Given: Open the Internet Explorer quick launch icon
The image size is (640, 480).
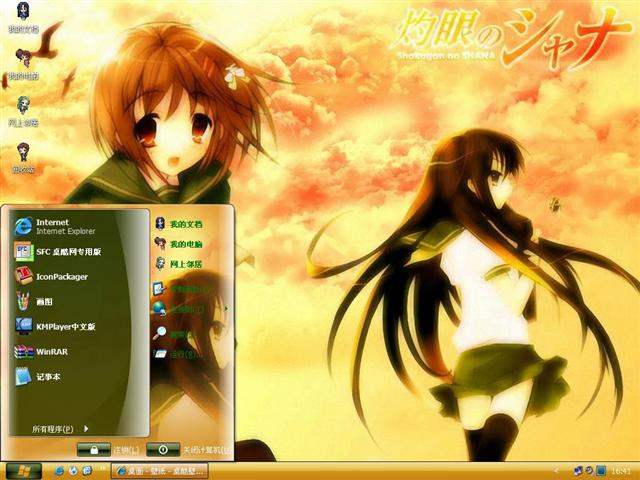Looking at the screenshot, I should pyautogui.click(x=59, y=471).
